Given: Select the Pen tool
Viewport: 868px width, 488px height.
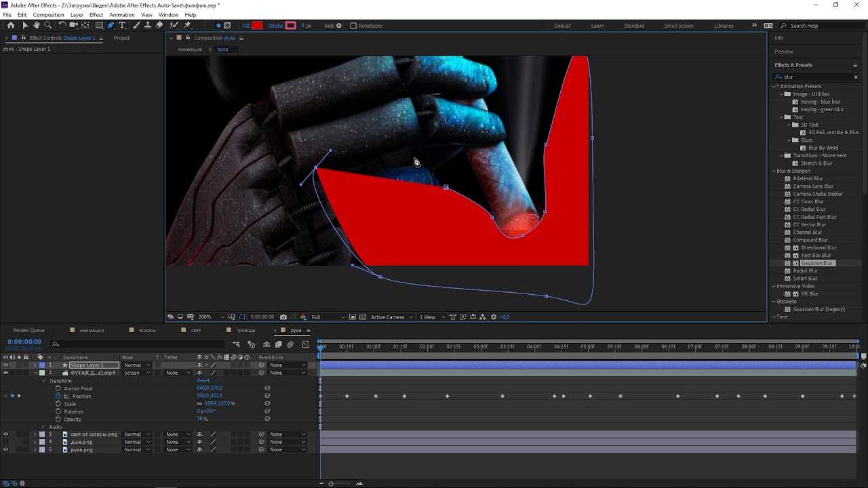Looking at the screenshot, I should (111, 25).
